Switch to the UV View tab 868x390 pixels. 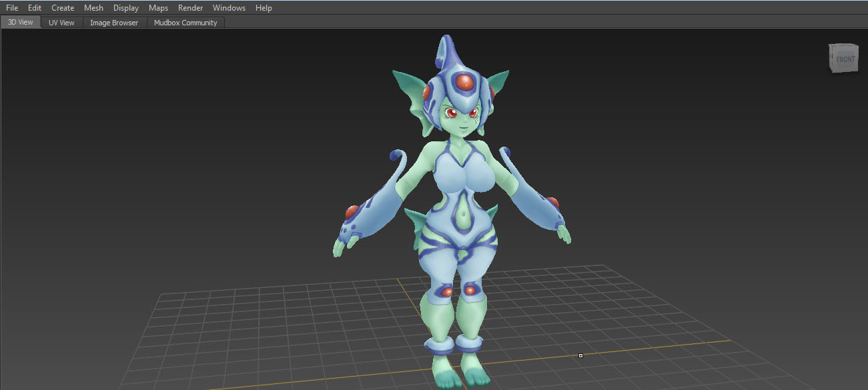pos(61,23)
